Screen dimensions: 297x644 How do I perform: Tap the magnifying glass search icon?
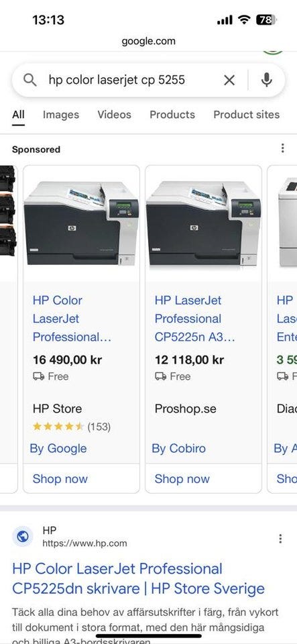[x=30, y=80]
